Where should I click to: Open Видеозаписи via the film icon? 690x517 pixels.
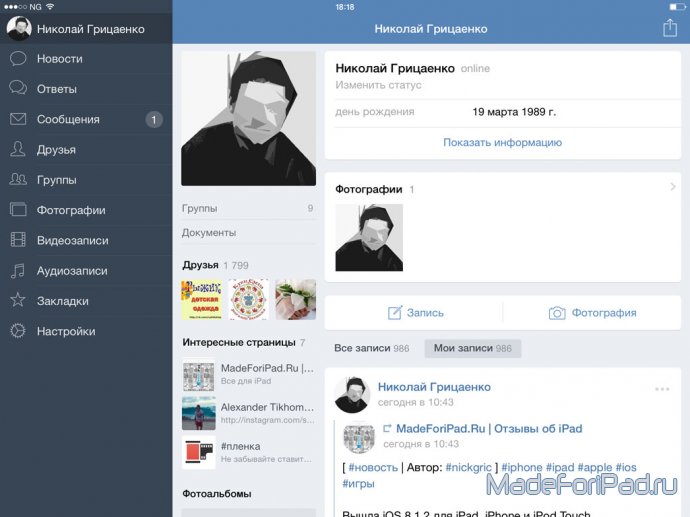point(18,240)
